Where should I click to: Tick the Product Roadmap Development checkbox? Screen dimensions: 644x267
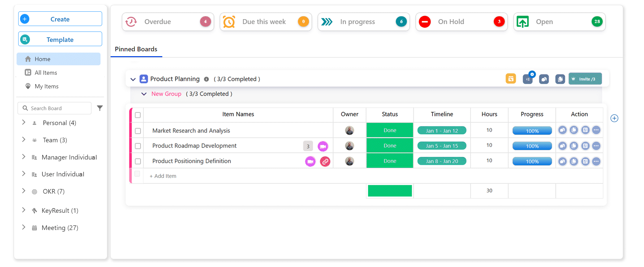(138, 146)
